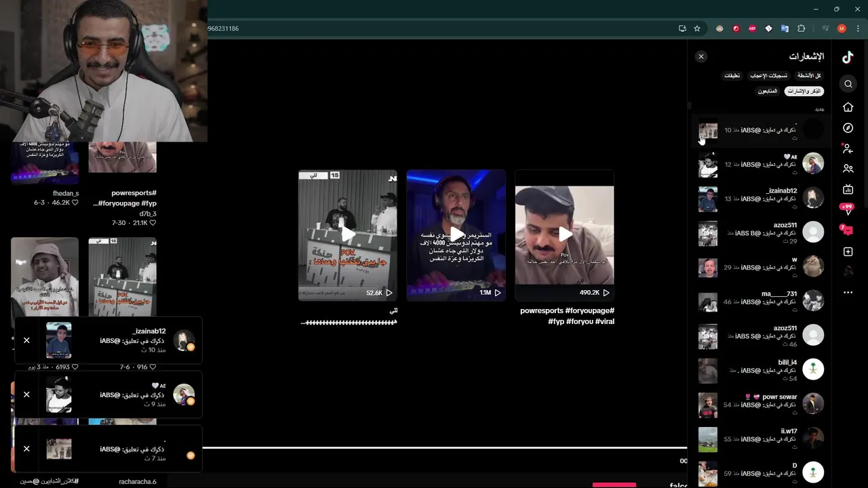The width and height of the screenshot is (868, 488).
Task: Click the ii.w17 profile avatar in notifications
Action: 813,438
